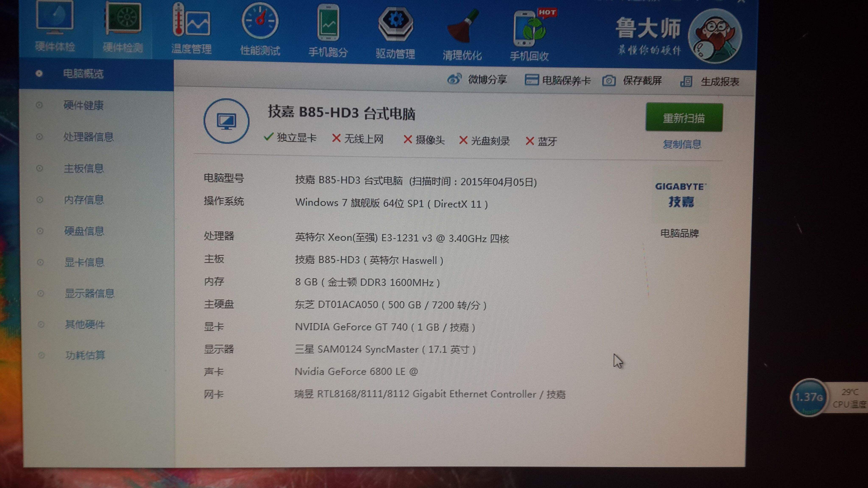Click the report icon for 生成报表
Screen dimensions: 868x488
pyautogui.click(x=686, y=82)
